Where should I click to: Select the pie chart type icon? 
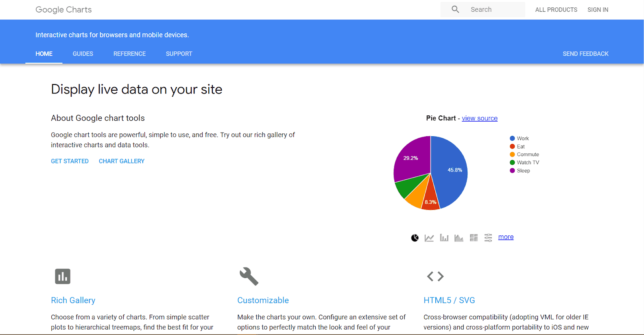pyautogui.click(x=415, y=238)
